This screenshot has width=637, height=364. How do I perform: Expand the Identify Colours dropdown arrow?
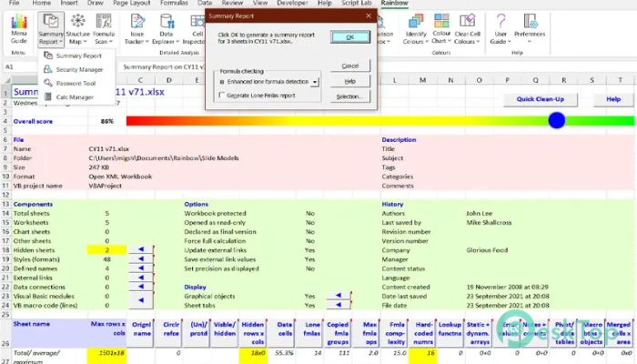click(427, 42)
